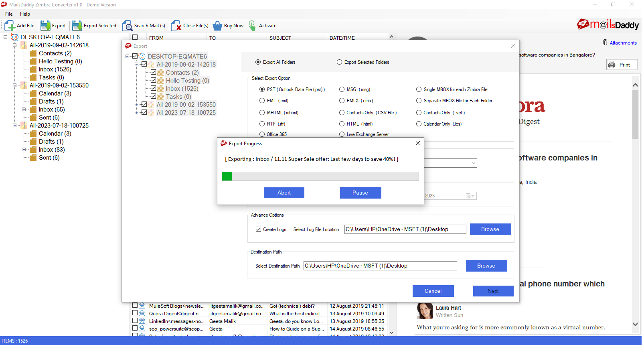The width and height of the screenshot is (644, 345).
Task: Click the paperclip Attachments icon
Action: click(x=606, y=43)
